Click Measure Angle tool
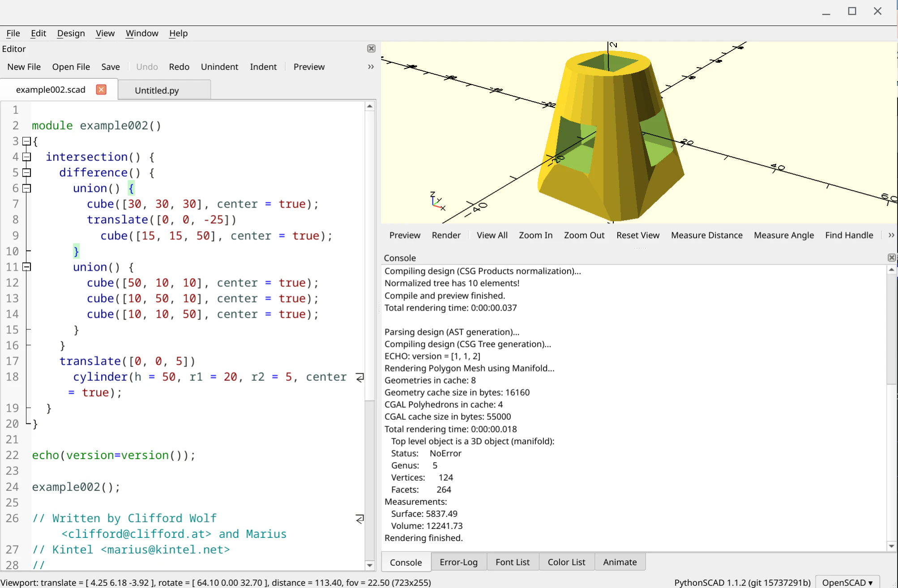 pos(783,235)
